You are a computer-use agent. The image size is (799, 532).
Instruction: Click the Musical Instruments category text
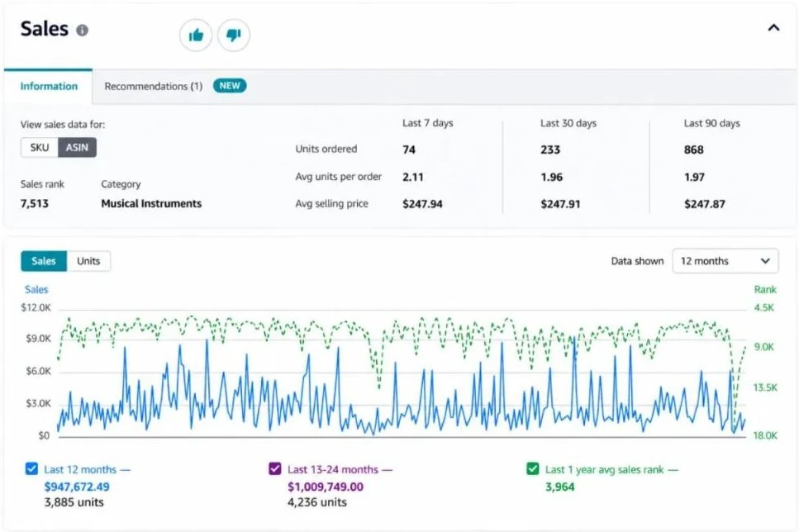[151, 203]
